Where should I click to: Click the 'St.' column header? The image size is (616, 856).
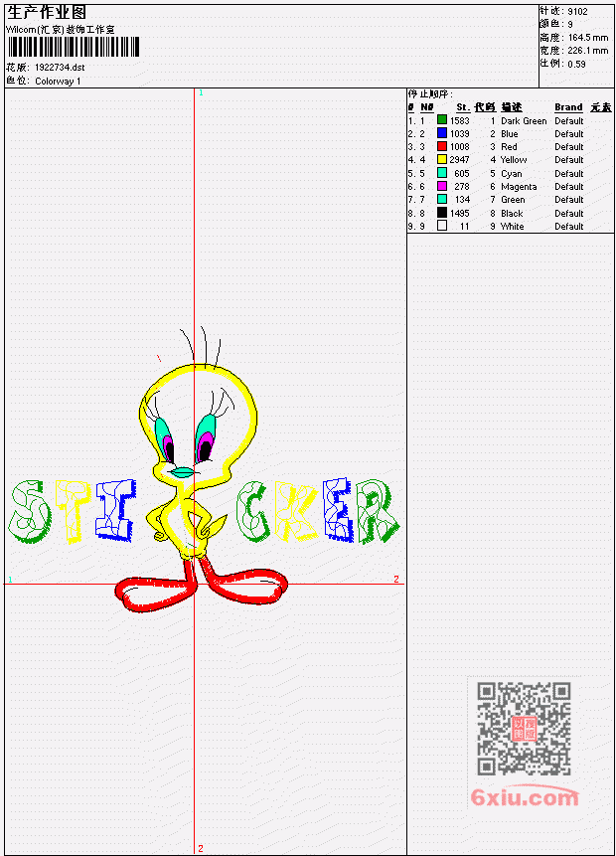[463, 107]
